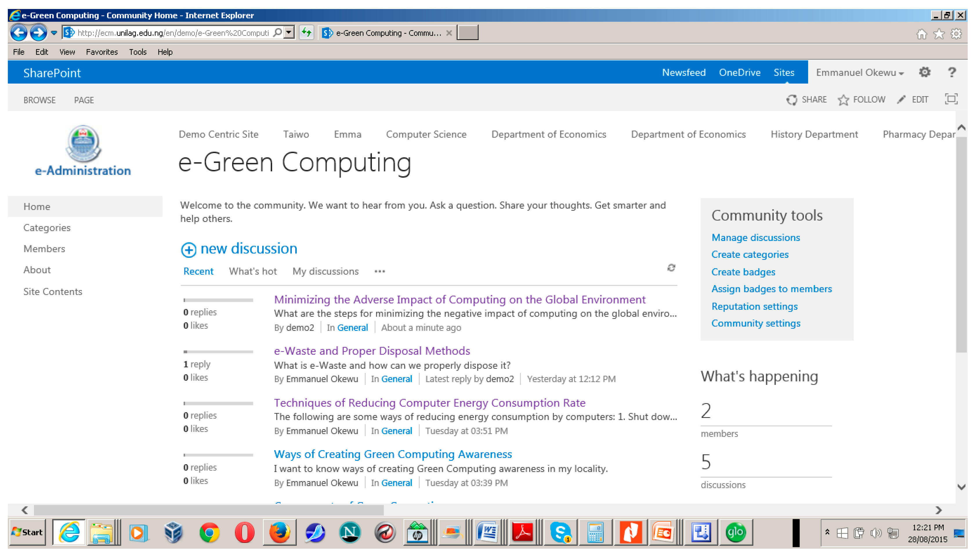Follow this site using the star
Viewport: 977px width, 560px height.
(843, 100)
